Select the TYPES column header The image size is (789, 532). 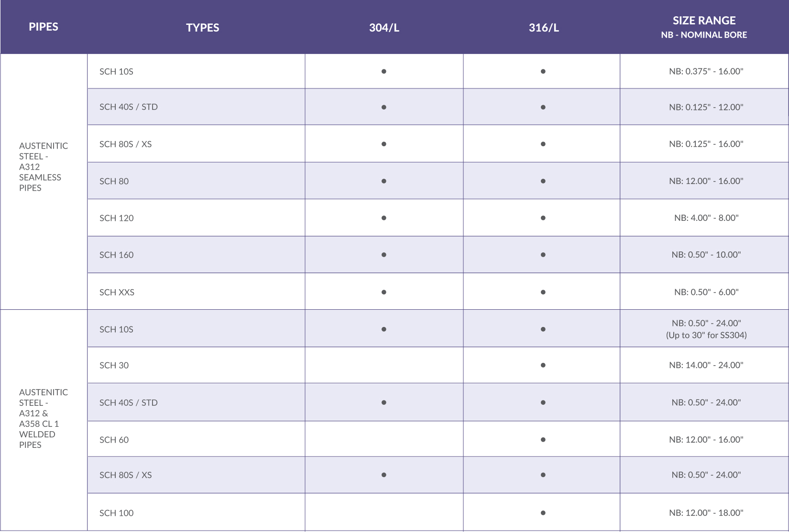click(x=203, y=28)
